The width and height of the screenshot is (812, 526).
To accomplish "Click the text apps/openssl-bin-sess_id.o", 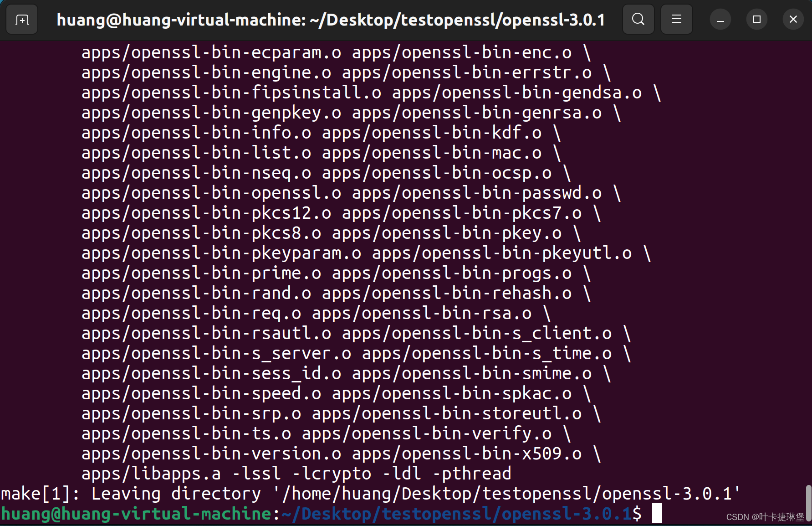I will [x=211, y=374].
